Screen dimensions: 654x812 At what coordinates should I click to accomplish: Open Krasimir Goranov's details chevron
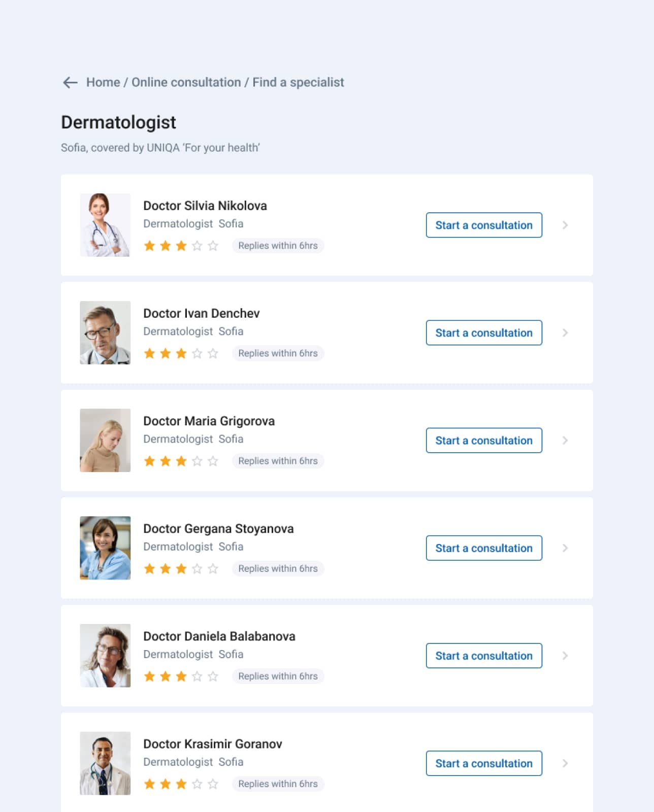(x=565, y=763)
